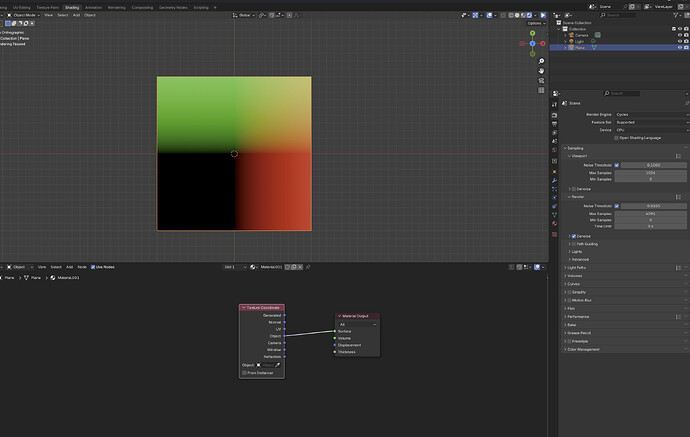Click Light Paths presets icon
The image size is (690, 437).
point(678,268)
